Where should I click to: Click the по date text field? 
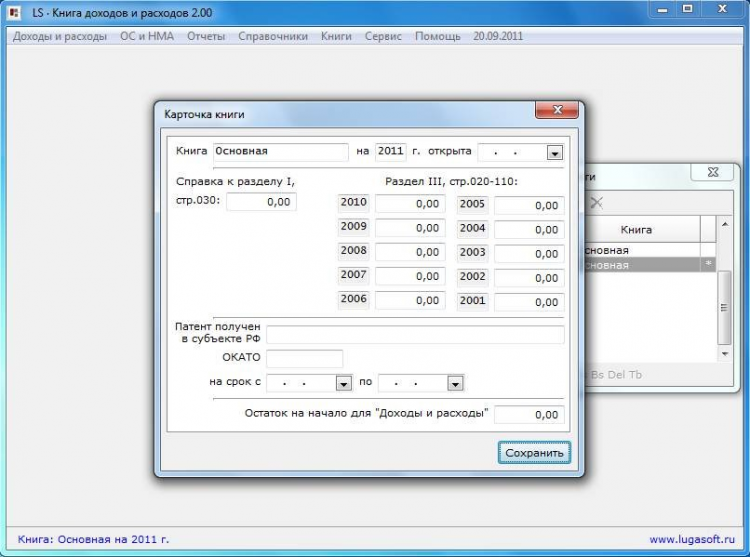(412, 383)
